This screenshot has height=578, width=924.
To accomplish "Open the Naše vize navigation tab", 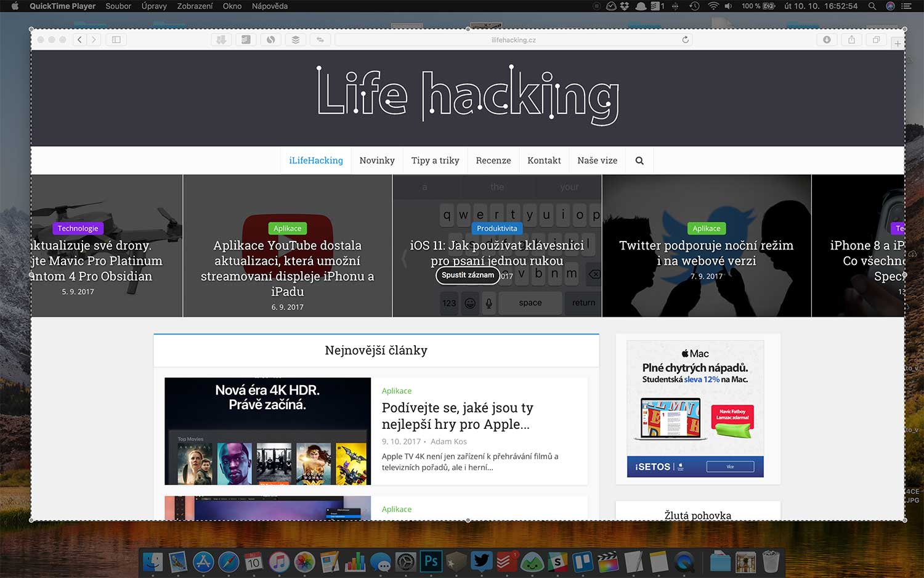I will [598, 161].
